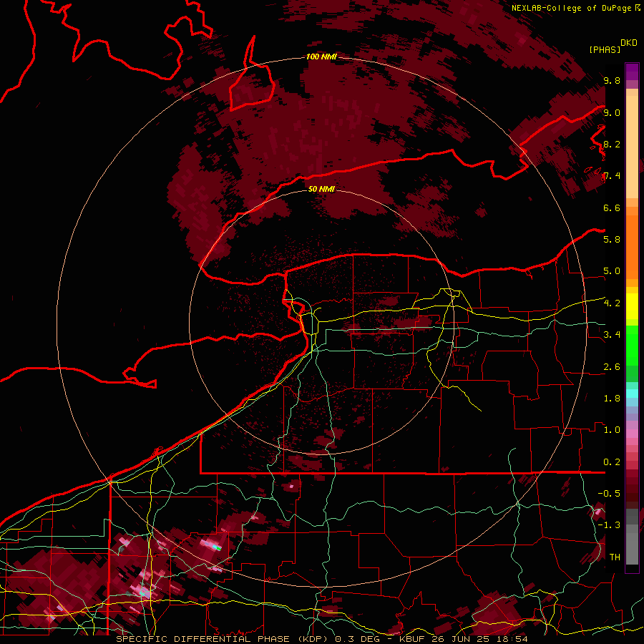
Task: Click the 4.2 value on the color scale
Action: 612,303
